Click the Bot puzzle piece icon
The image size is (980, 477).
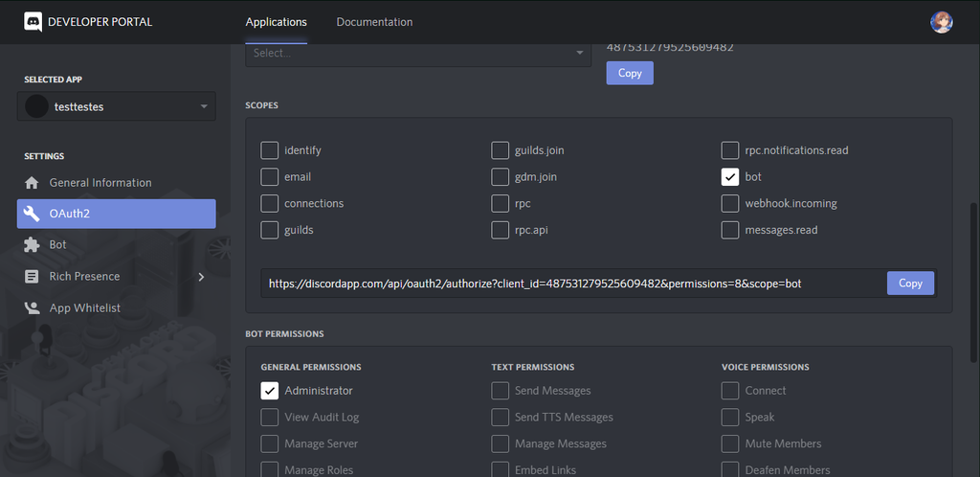click(x=32, y=245)
